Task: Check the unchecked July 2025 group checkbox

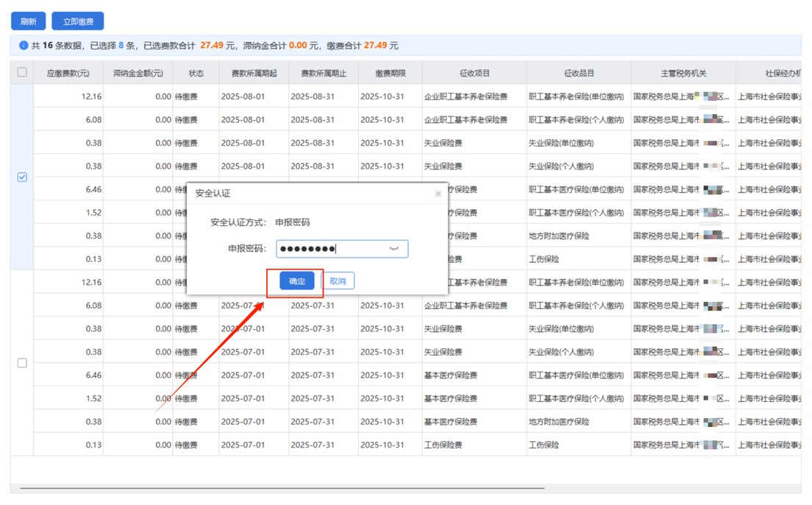Action: [x=22, y=363]
